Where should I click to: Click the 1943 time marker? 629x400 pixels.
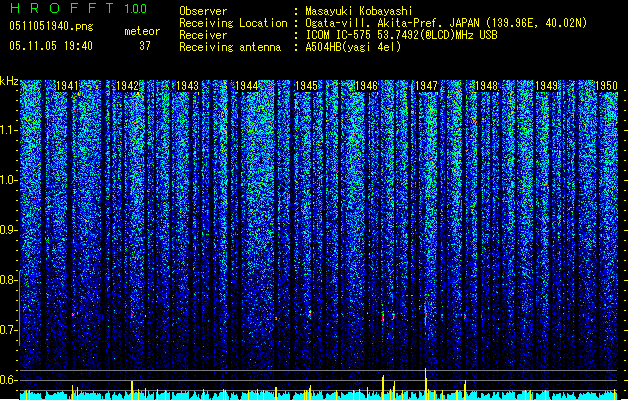click(187, 86)
